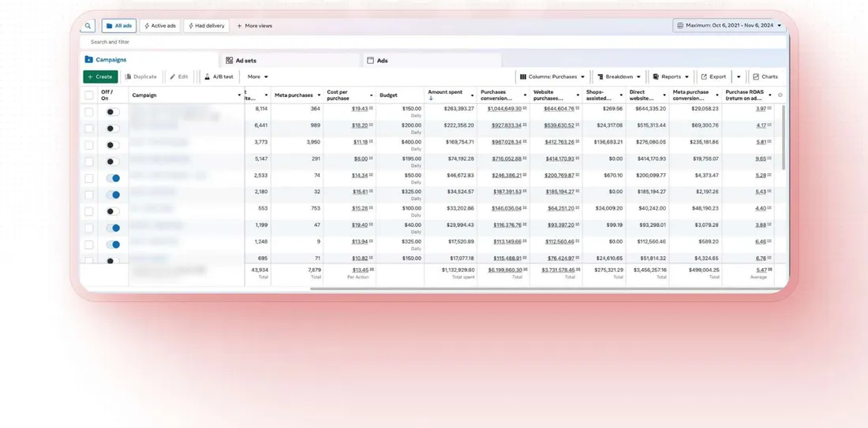
Task: Click the 7,879 total Meta purchases
Action: [x=297, y=273]
